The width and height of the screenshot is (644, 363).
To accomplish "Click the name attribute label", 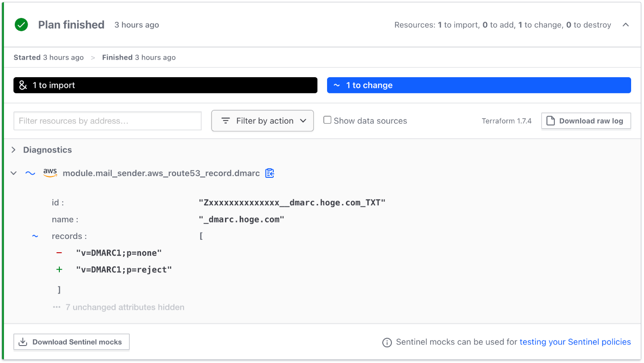I will (65, 220).
